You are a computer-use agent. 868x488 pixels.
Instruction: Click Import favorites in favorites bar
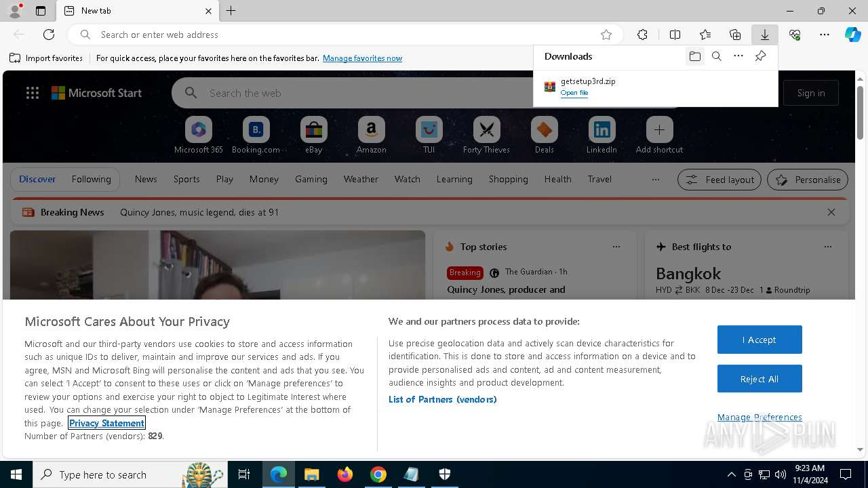(46, 58)
